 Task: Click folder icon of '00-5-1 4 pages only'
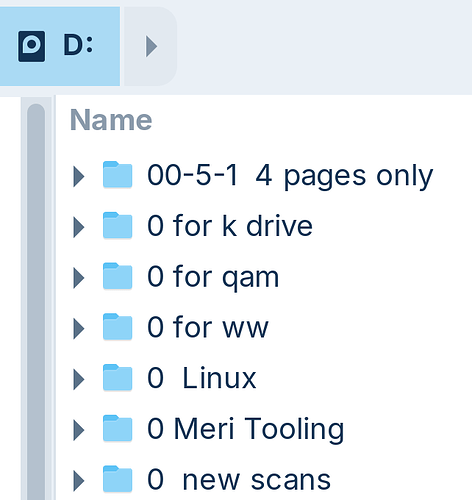click(x=117, y=174)
